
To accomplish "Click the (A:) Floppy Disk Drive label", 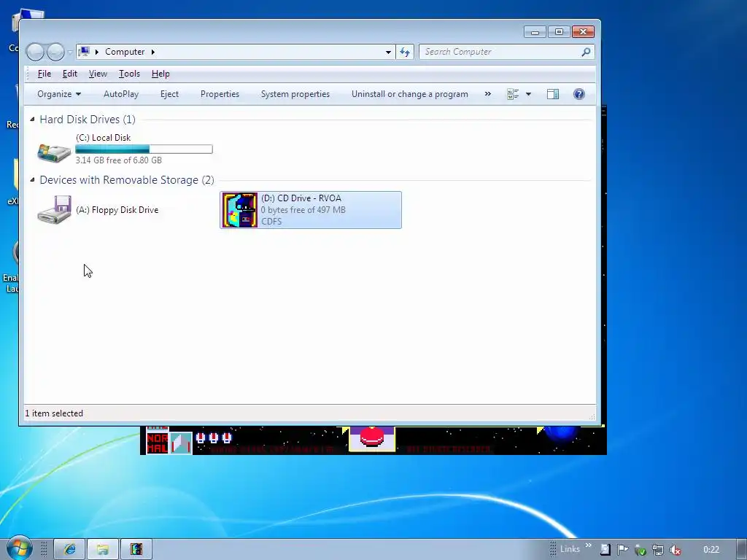I will coord(117,210).
